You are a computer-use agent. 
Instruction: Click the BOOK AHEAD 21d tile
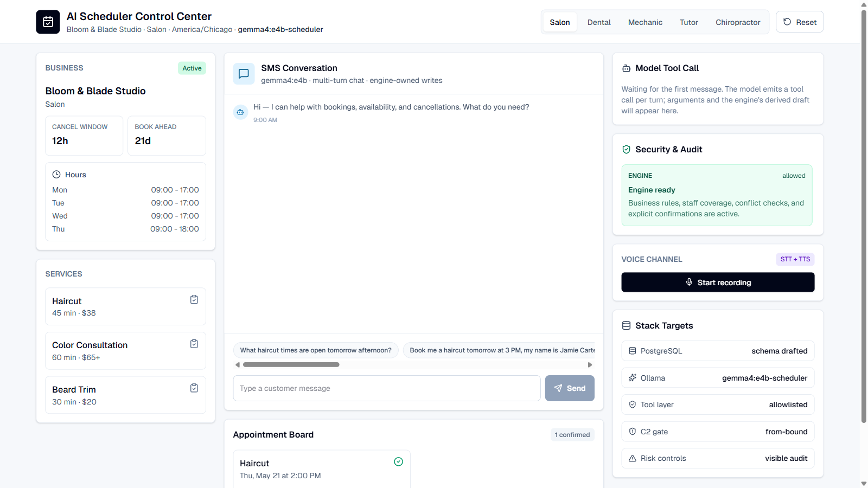coord(167,136)
